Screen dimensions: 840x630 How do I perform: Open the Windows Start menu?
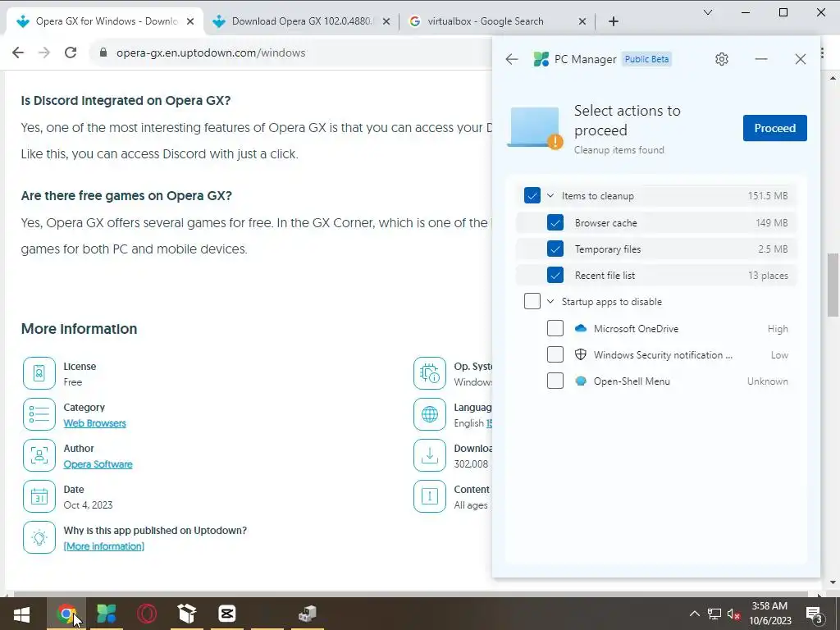point(21,614)
